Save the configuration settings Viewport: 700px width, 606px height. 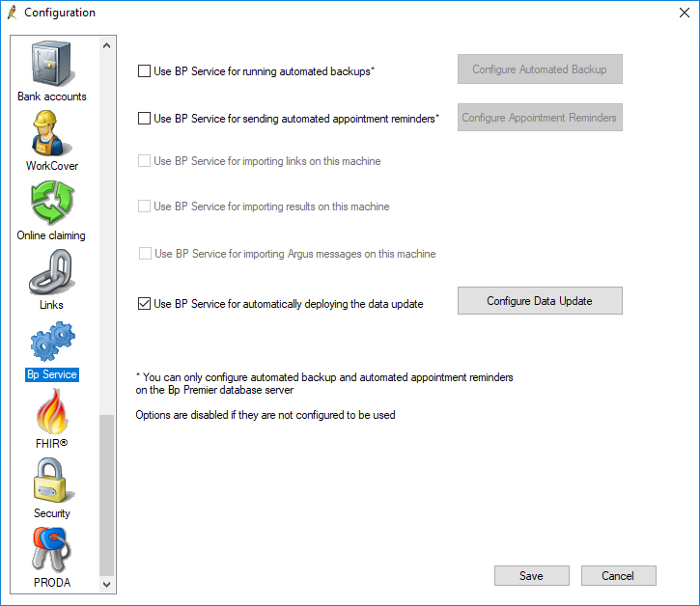(531, 576)
